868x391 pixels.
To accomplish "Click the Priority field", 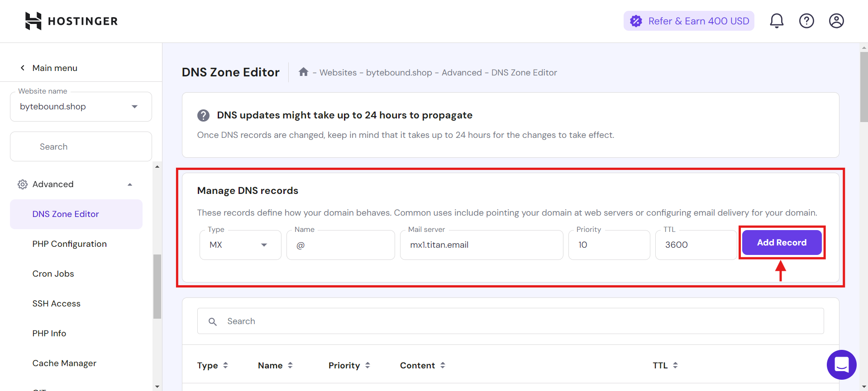I will [x=609, y=245].
